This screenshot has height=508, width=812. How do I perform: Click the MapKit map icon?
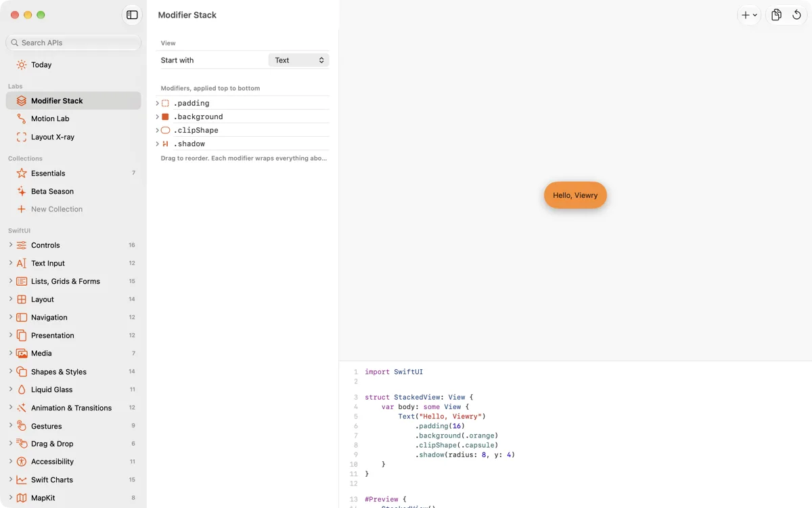[x=22, y=498]
